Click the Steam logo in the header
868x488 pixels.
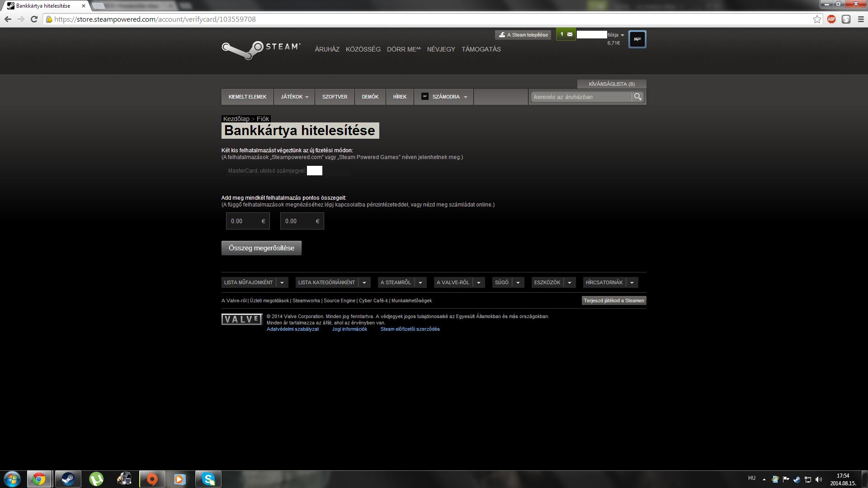pyautogui.click(x=261, y=50)
